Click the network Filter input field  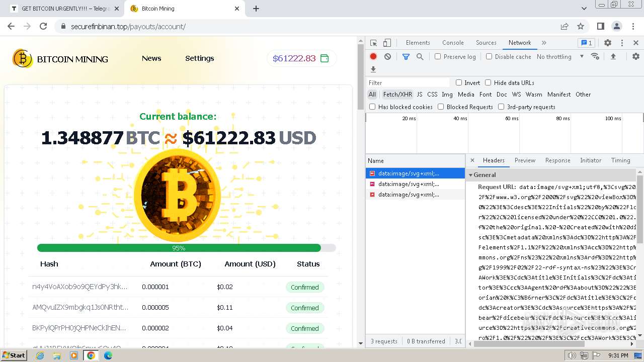(408, 82)
